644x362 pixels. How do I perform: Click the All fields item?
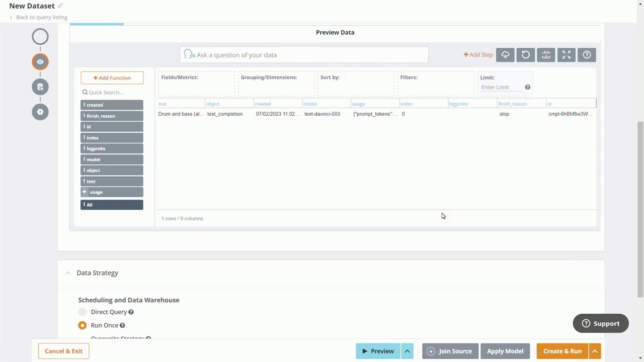(x=112, y=205)
